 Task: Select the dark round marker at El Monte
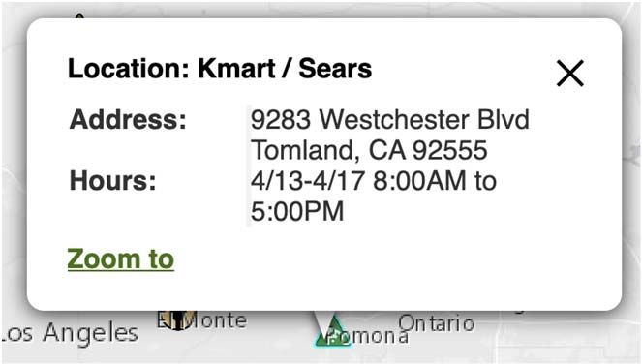coord(179,320)
